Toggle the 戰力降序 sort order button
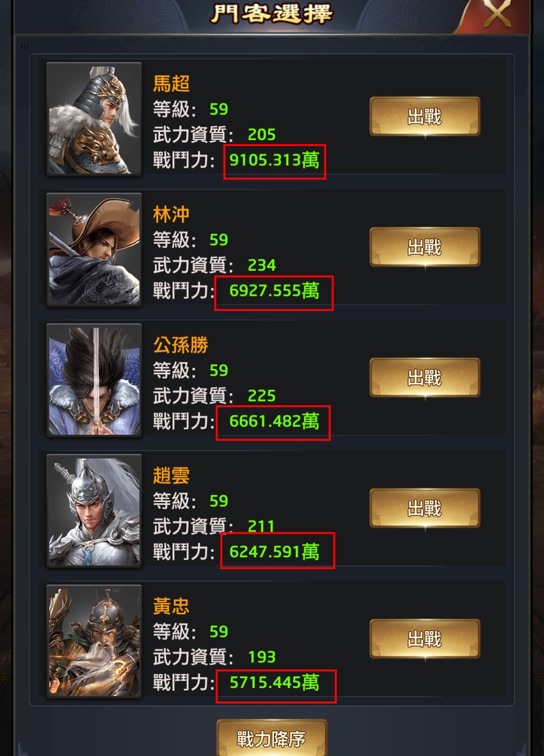 point(271,738)
